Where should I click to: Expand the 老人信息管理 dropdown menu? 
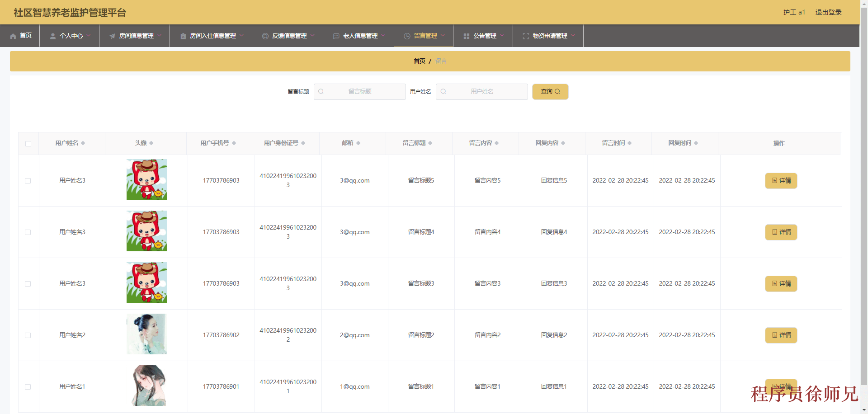click(x=360, y=36)
